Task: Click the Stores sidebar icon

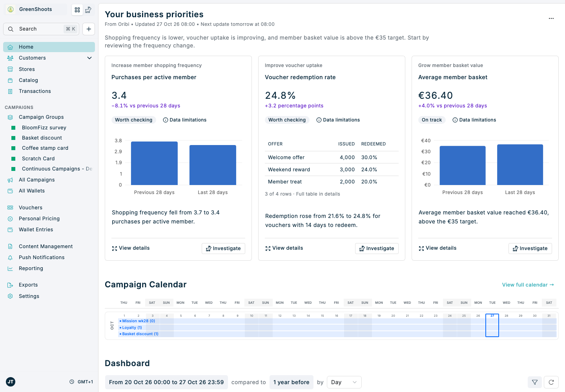Action: pyautogui.click(x=10, y=69)
